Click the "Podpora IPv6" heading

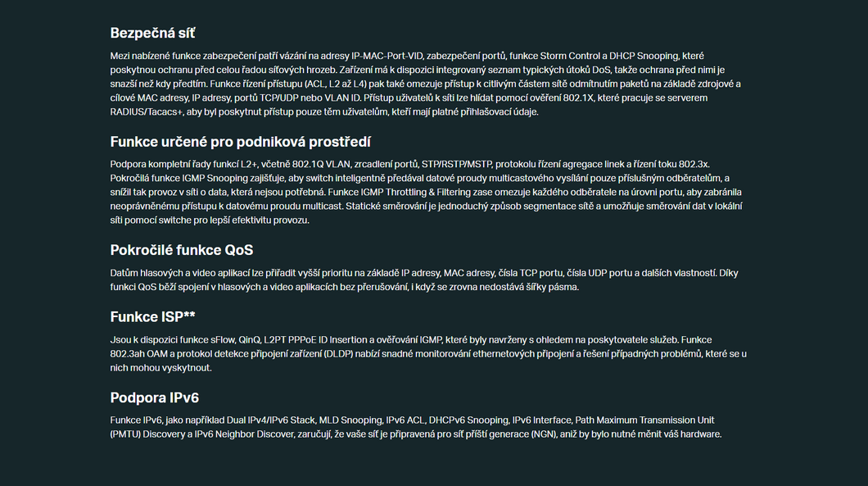point(154,397)
